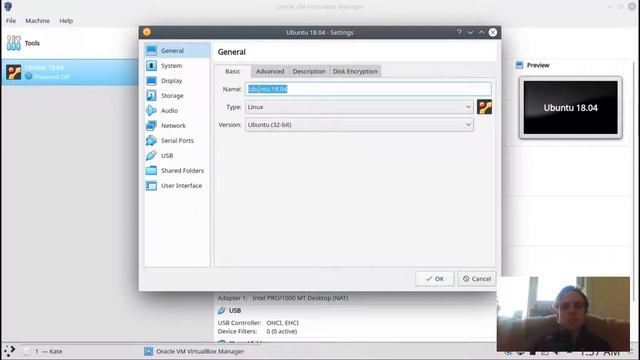Click the VirtualBox taskbar entry icon
Screen dimensions: 640x360
click(x=149, y=351)
